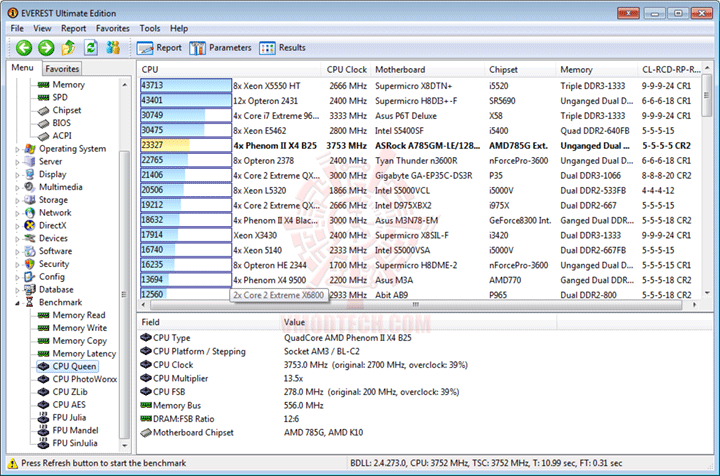Click the Config category icon

click(x=30, y=277)
